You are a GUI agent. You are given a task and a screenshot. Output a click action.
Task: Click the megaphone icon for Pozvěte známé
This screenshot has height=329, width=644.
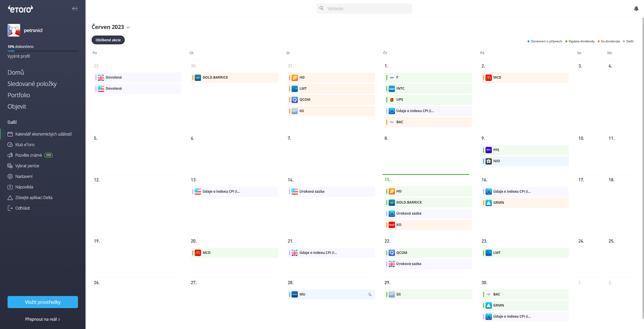10,155
